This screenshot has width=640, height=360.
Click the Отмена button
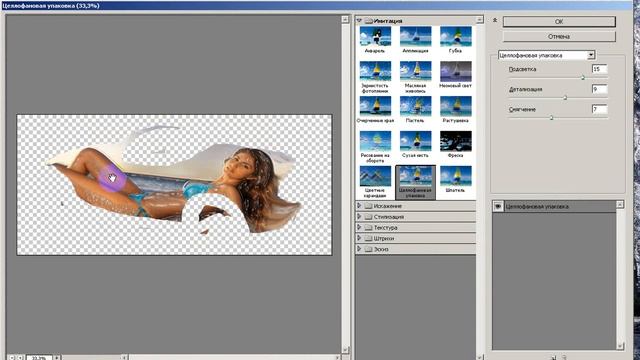[x=559, y=36]
